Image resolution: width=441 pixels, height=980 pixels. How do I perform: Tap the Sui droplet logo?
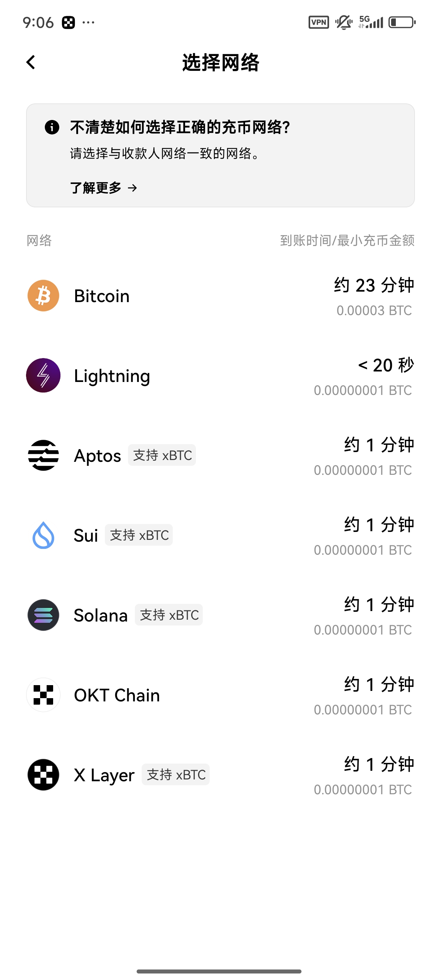[x=43, y=535]
